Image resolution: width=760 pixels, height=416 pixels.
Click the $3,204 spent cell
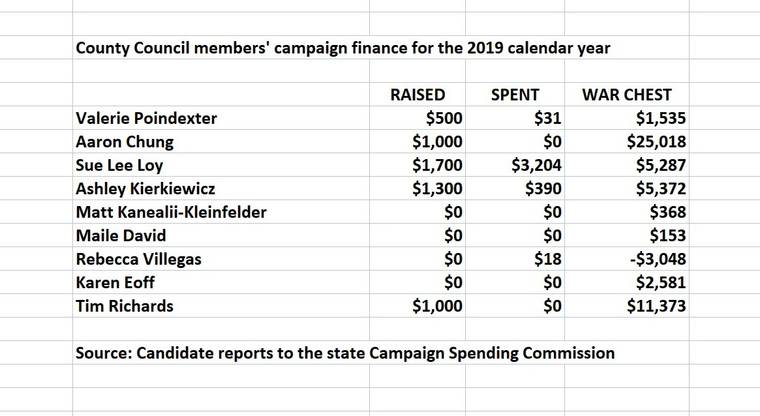(x=536, y=165)
